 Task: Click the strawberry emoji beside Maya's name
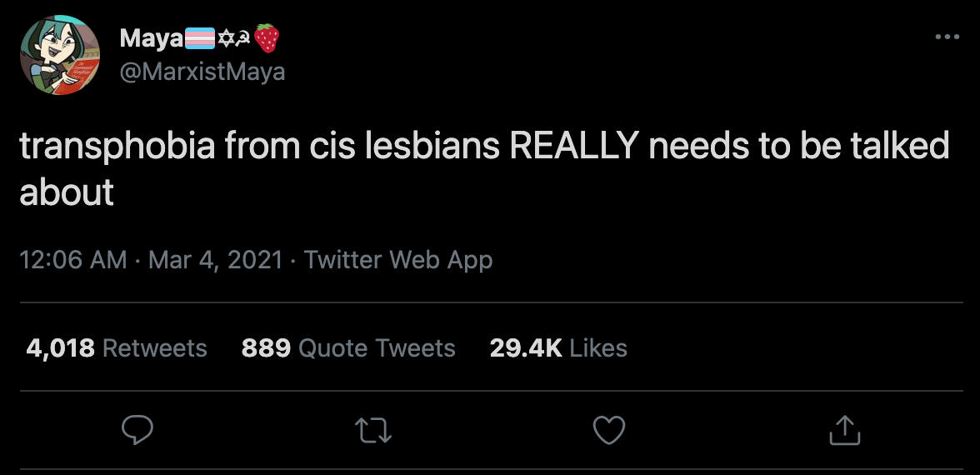(267, 37)
